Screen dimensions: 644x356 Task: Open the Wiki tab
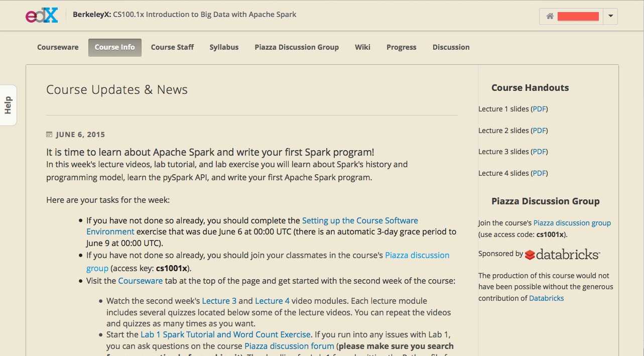(362, 47)
